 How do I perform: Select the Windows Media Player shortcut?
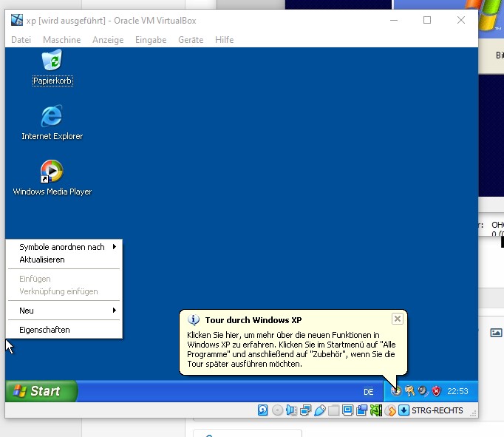[x=52, y=177]
